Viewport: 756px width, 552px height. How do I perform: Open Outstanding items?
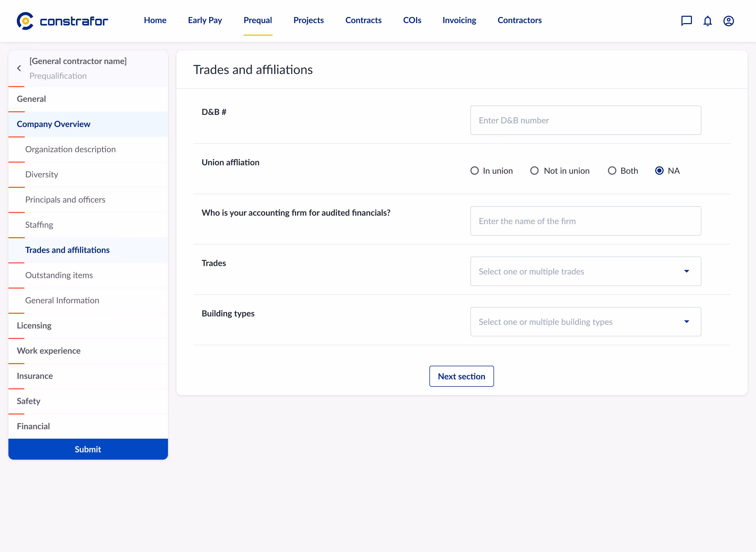point(88,275)
